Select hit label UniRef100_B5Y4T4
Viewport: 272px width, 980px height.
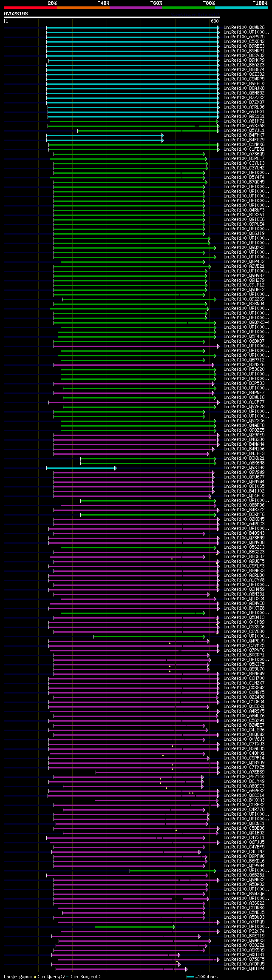(244, 178)
